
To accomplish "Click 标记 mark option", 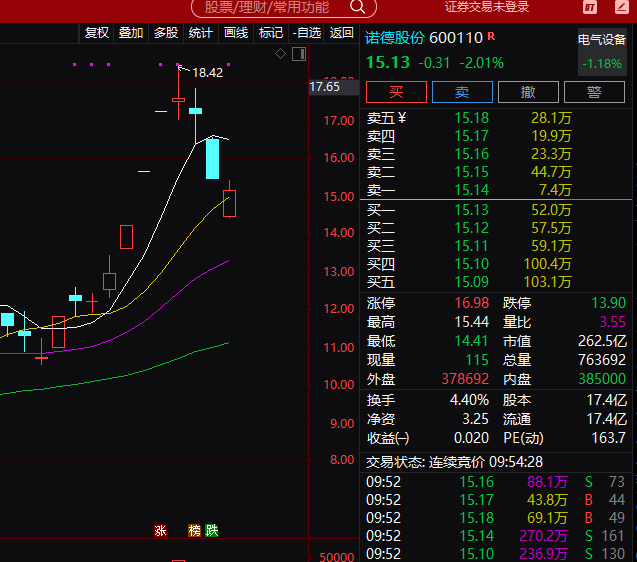I will tap(271, 33).
